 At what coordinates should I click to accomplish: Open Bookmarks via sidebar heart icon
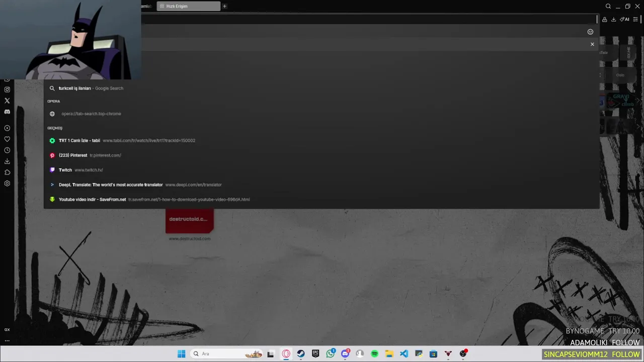point(7,139)
